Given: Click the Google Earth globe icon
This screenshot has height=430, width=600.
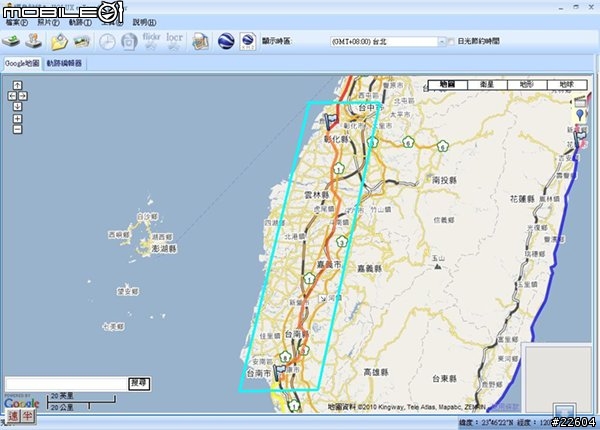Looking at the screenshot, I should pyautogui.click(x=226, y=41).
